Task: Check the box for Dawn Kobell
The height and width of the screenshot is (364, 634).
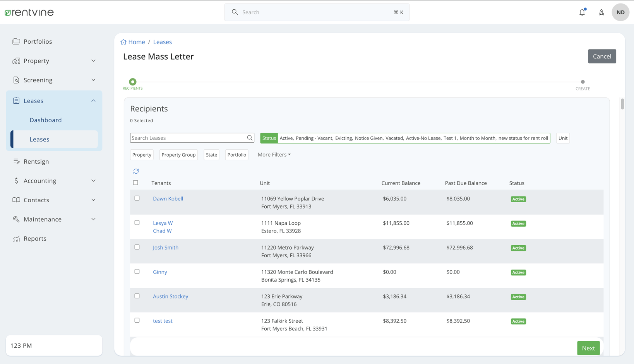Action: (x=137, y=198)
